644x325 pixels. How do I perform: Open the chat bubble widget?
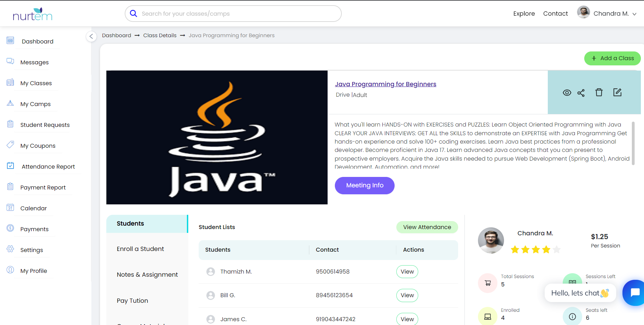tap(634, 293)
